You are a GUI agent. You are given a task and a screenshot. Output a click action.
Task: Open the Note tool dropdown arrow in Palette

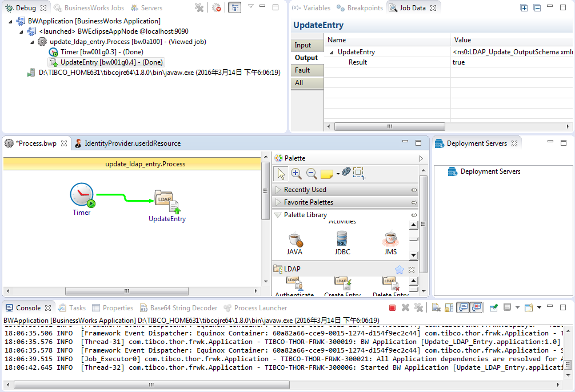pos(338,174)
